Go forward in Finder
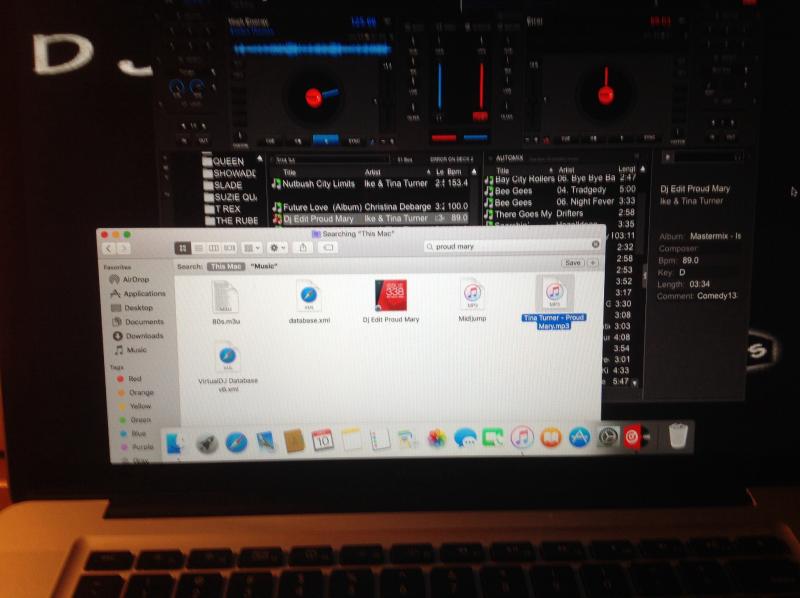 pyautogui.click(x=123, y=248)
